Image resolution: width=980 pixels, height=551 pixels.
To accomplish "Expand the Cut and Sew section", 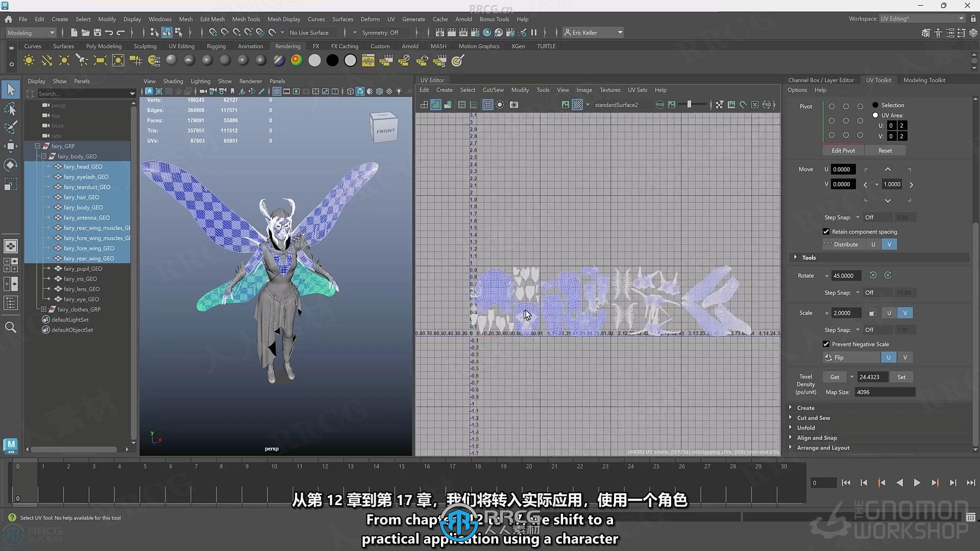I will point(791,417).
